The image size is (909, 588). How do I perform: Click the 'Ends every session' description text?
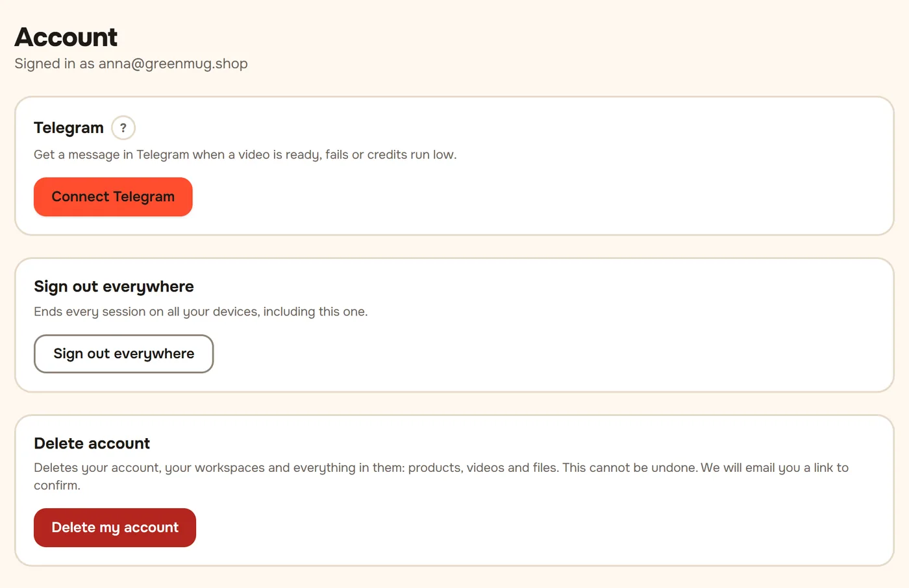pos(201,312)
